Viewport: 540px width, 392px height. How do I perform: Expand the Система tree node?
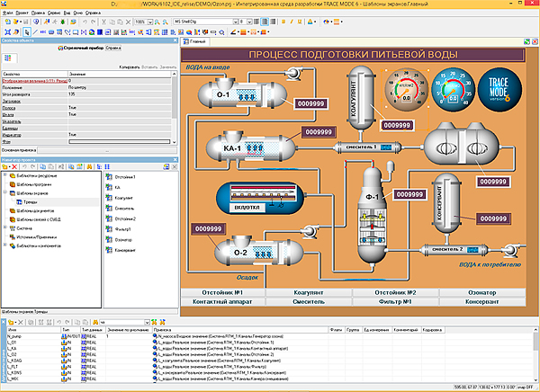(x=4, y=228)
